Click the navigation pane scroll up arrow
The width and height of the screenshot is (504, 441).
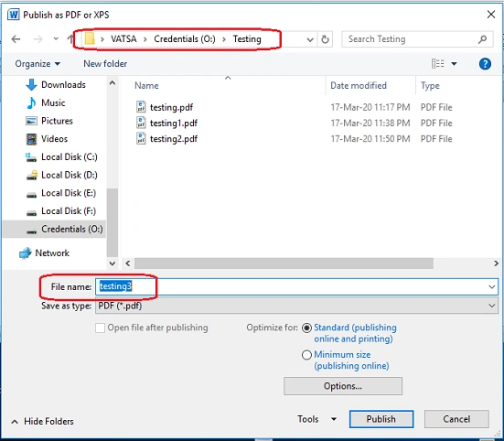tap(113, 83)
